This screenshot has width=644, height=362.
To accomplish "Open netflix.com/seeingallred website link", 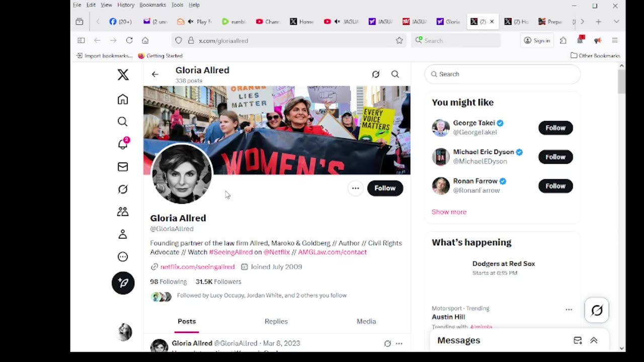I will tap(197, 267).
